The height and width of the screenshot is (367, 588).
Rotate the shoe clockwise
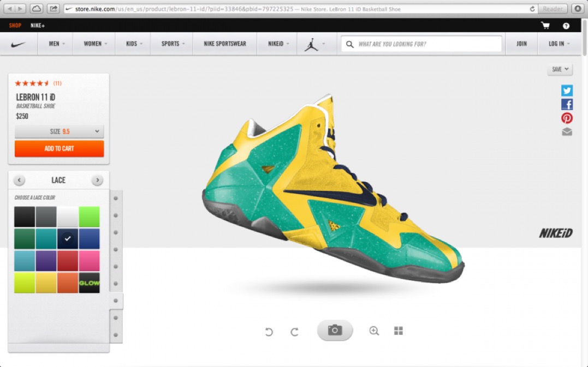point(294,332)
